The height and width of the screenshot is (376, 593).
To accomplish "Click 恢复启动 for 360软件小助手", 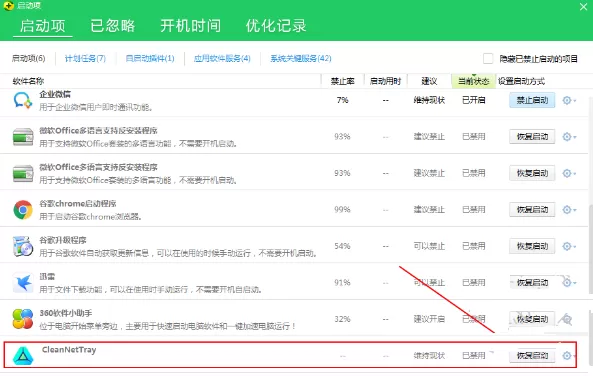I will point(532,319).
